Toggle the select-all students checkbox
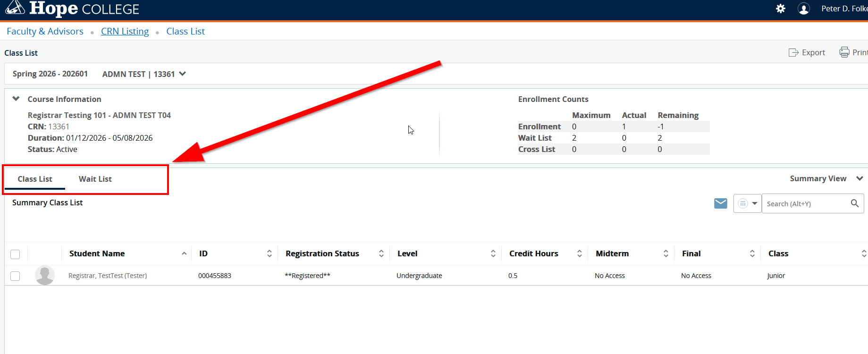Image resolution: width=868 pixels, height=354 pixels. (15, 254)
